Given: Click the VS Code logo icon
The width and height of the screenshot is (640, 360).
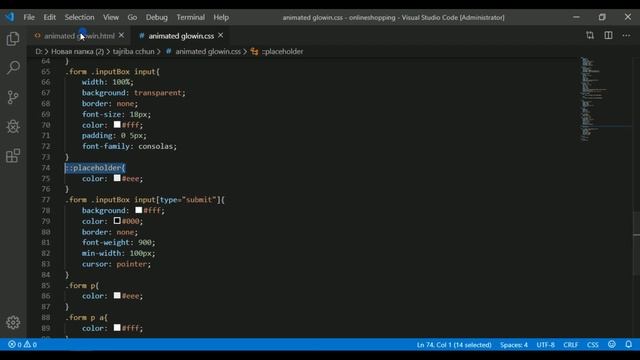Looking at the screenshot, I should pyautogui.click(x=10, y=17).
